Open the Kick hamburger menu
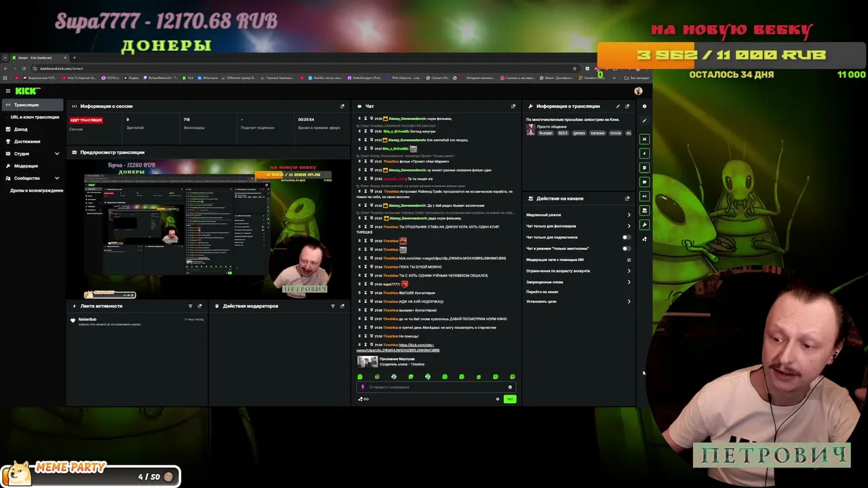This screenshot has height=488, width=868. 8,91
